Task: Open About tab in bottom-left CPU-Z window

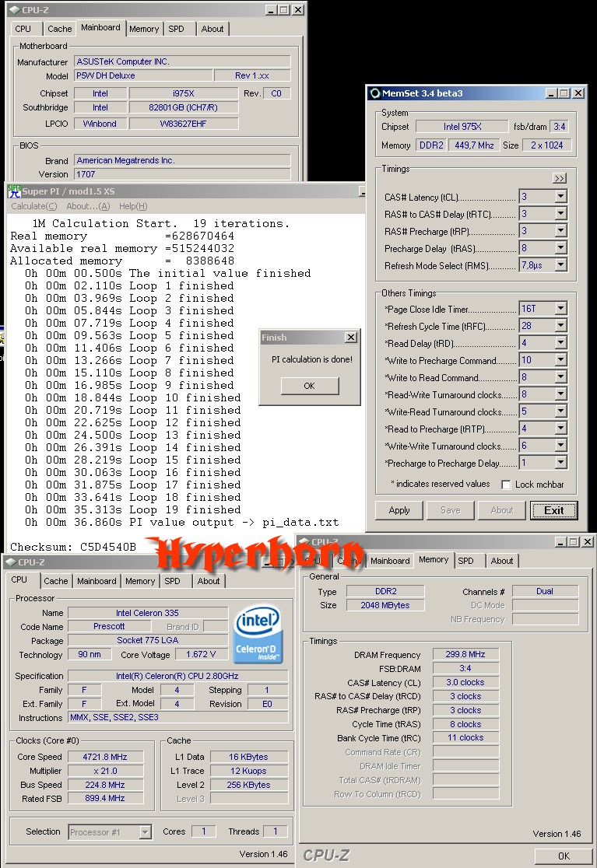Action: tap(209, 581)
